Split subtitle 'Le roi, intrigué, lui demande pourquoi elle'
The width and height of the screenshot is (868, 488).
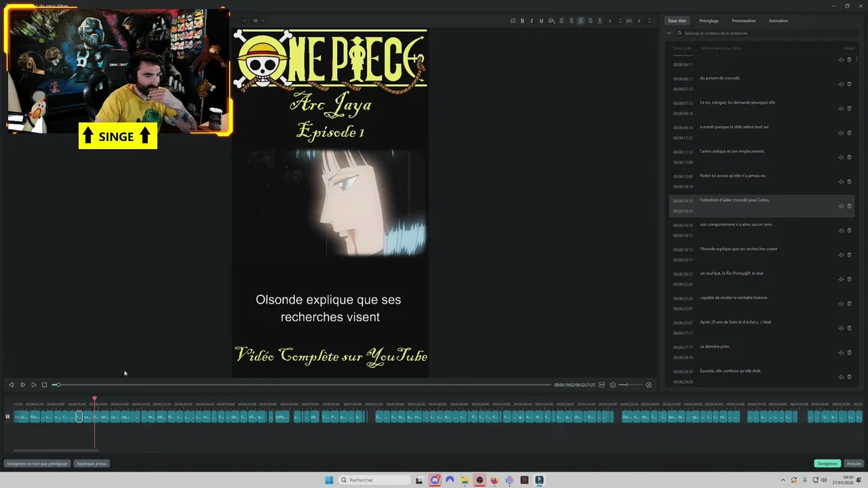point(841,108)
